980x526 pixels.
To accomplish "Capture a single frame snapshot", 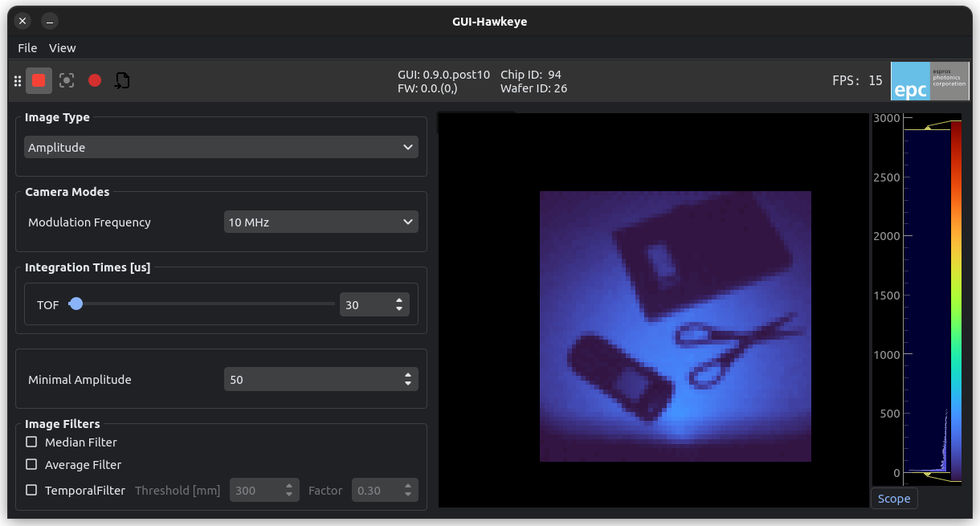I will 67,80.
